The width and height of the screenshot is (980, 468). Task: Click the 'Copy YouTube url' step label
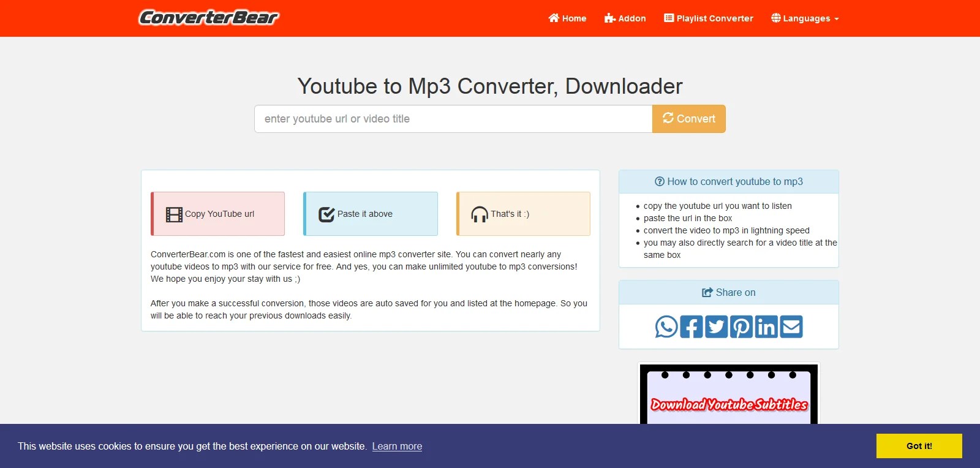(219, 214)
